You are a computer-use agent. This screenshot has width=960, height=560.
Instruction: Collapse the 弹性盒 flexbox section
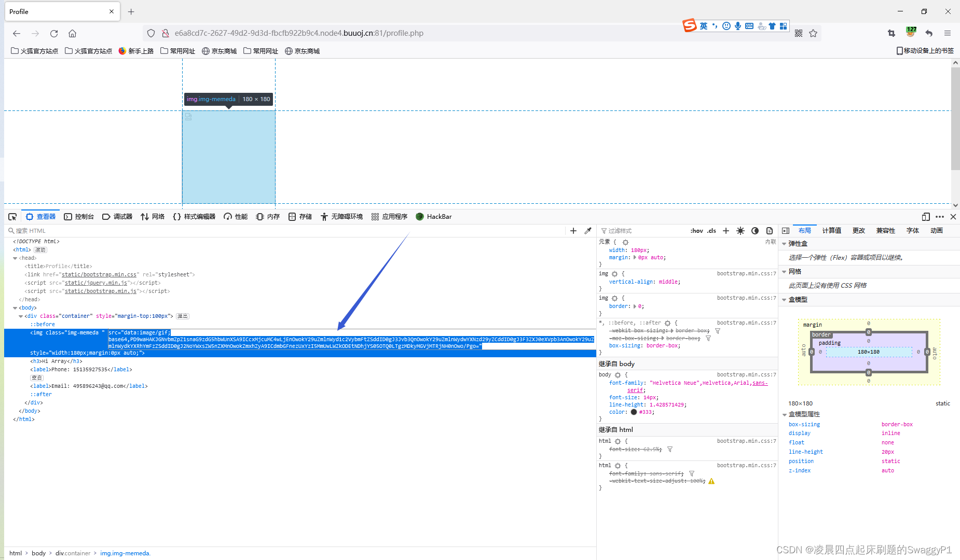784,244
